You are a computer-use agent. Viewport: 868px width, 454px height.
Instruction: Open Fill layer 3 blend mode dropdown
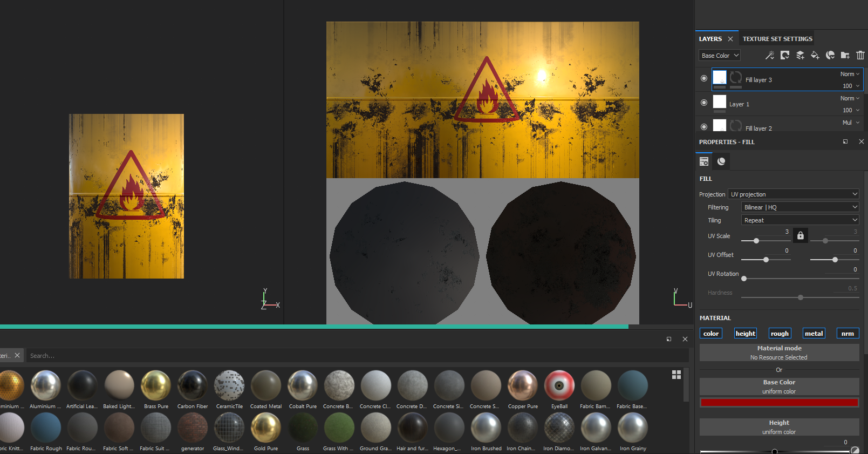(850, 74)
